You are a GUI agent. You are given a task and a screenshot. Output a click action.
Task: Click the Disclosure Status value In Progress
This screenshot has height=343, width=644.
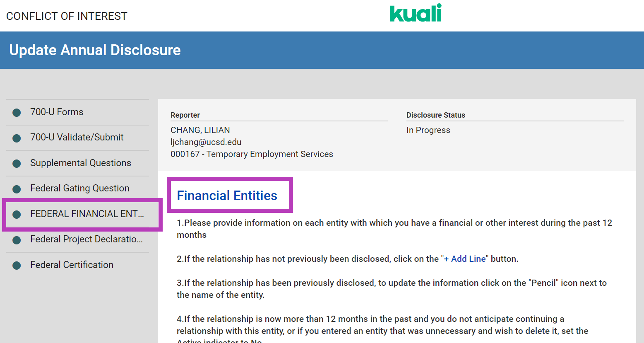[x=428, y=130]
